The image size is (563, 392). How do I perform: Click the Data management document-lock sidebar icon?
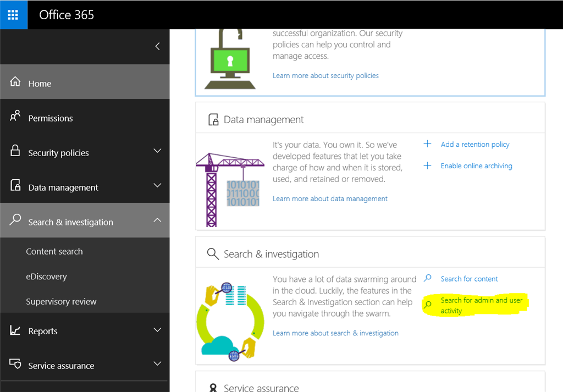tap(15, 185)
